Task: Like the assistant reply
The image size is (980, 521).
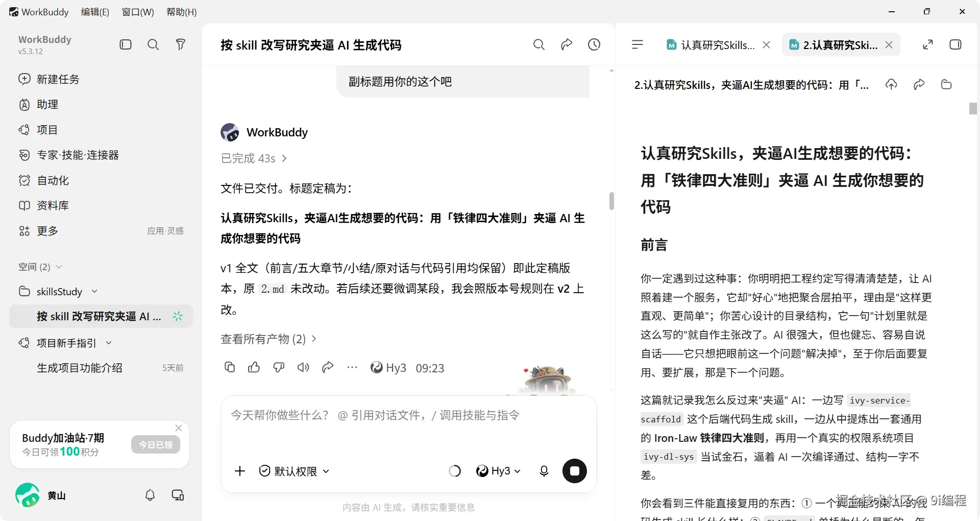Action: (254, 367)
